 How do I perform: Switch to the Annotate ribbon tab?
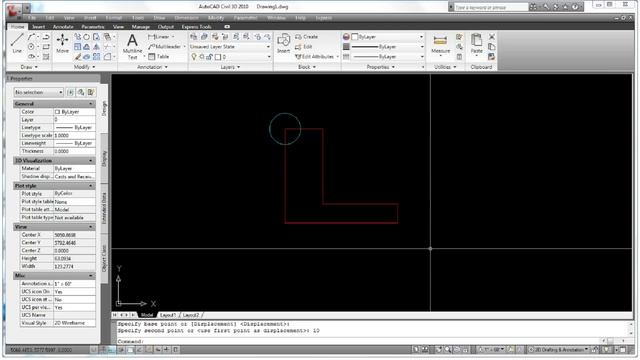(x=63, y=27)
